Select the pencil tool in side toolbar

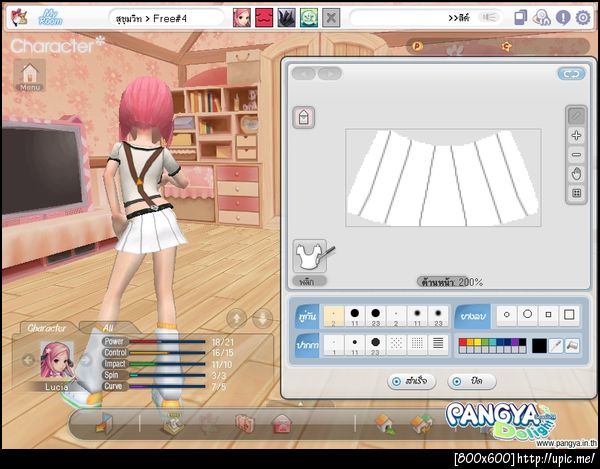coord(576,116)
